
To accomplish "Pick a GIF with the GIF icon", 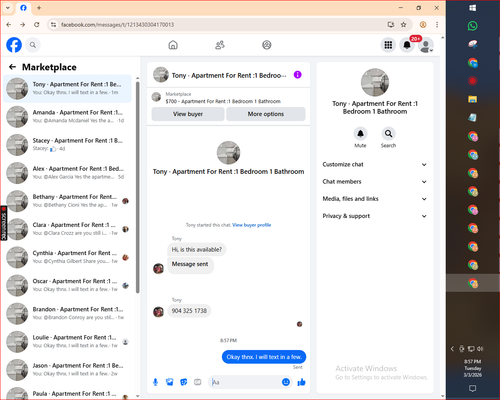I will point(198,382).
